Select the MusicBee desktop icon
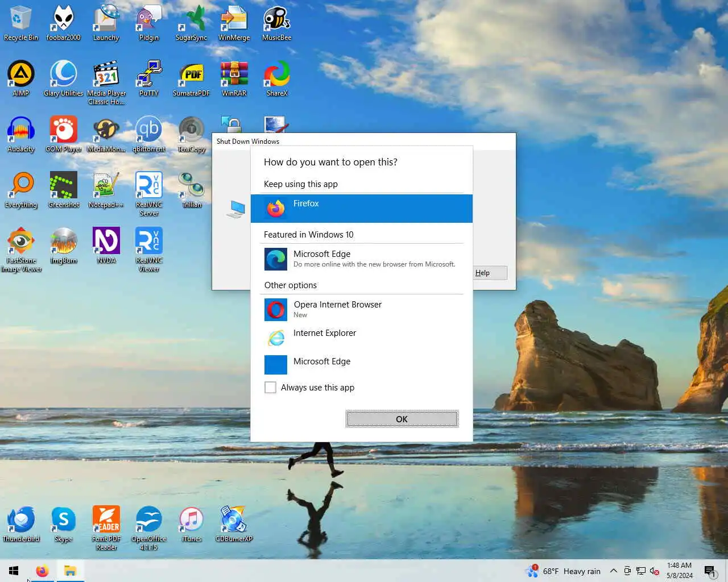This screenshot has height=582, width=728. pos(276,23)
